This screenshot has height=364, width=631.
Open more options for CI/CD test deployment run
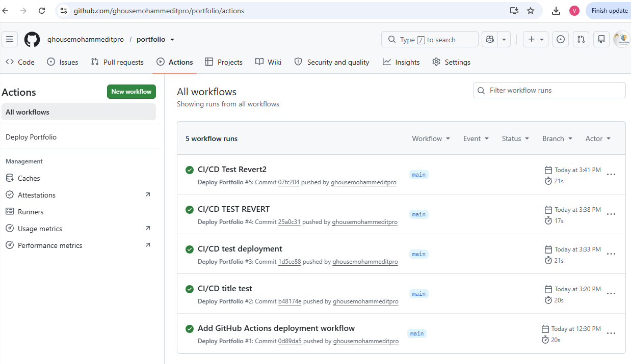tap(611, 254)
